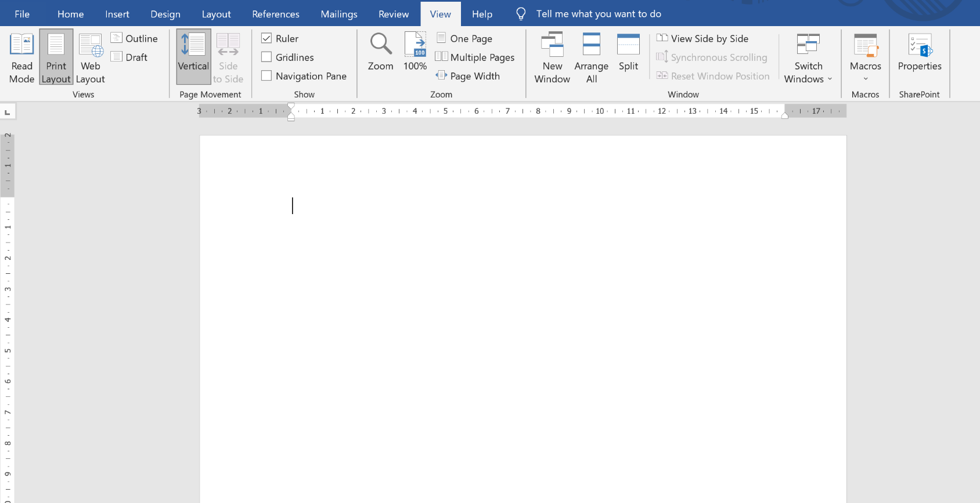This screenshot has width=980, height=503.
Task: Click inside the blank document page
Action: pos(523,319)
